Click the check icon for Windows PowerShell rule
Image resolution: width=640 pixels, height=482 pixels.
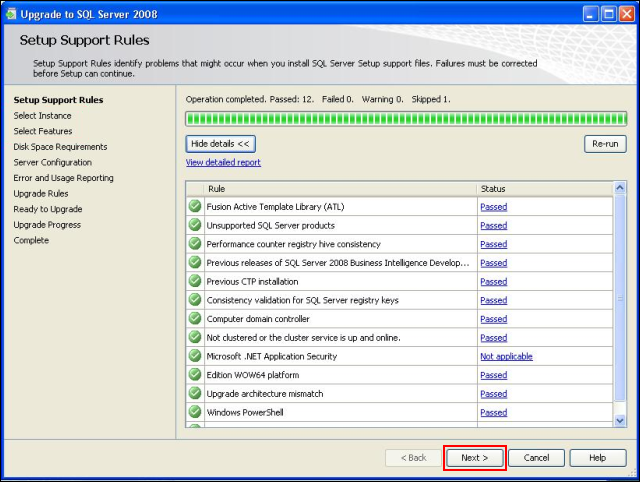pos(195,412)
